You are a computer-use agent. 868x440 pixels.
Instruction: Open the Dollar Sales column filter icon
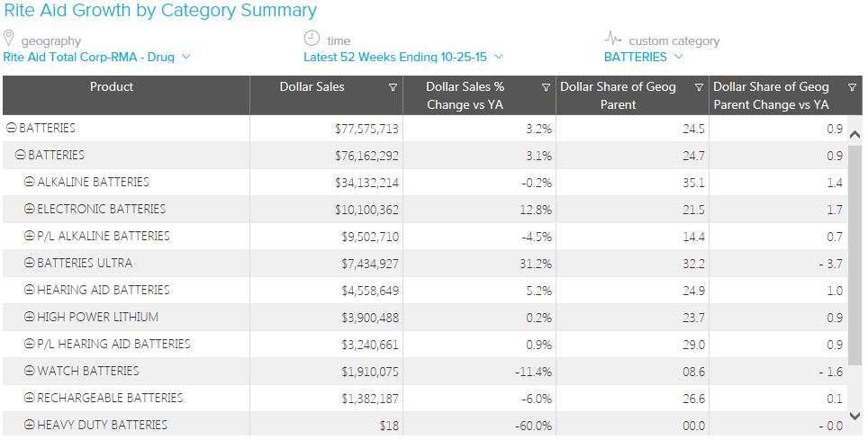[393, 87]
